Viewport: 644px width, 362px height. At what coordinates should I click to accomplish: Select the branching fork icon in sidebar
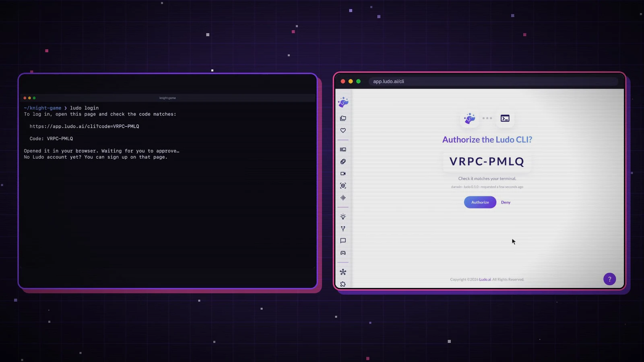tap(343, 229)
